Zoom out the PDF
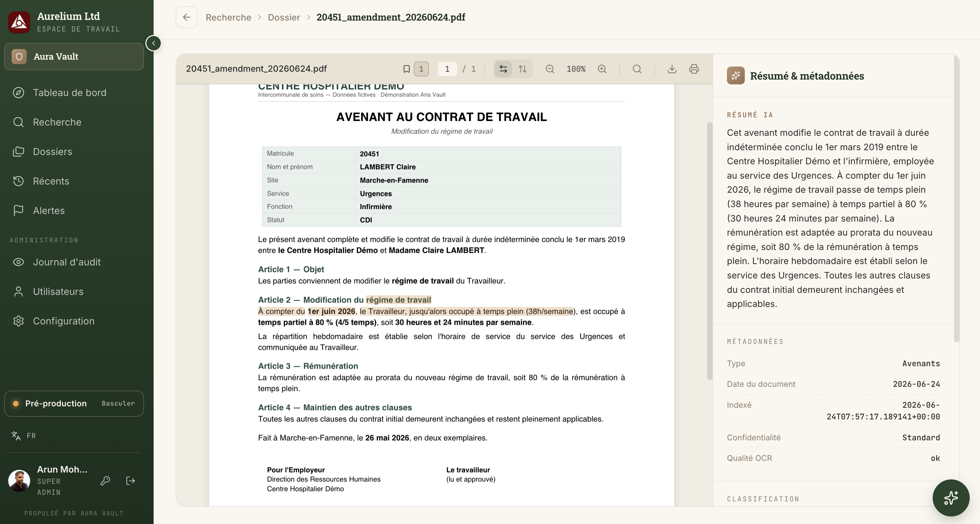Viewport: 980px width, 524px height. tap(550, 69)
